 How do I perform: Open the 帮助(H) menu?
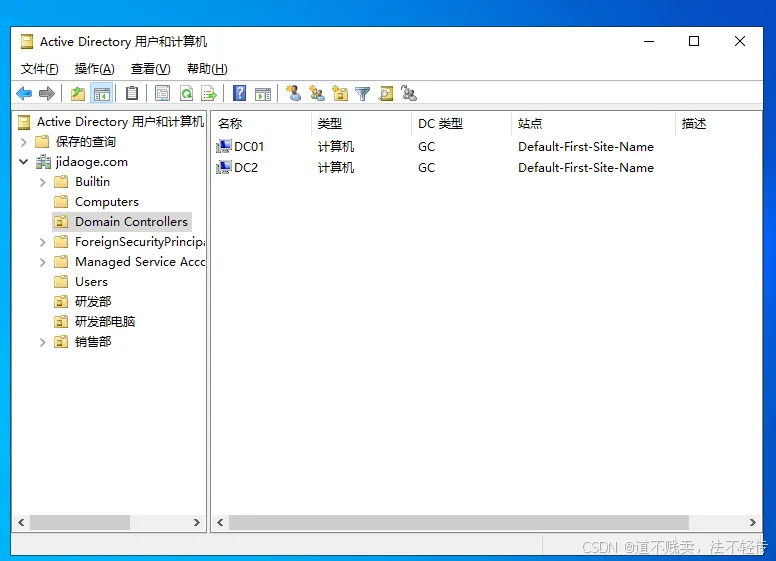(207, 69)
